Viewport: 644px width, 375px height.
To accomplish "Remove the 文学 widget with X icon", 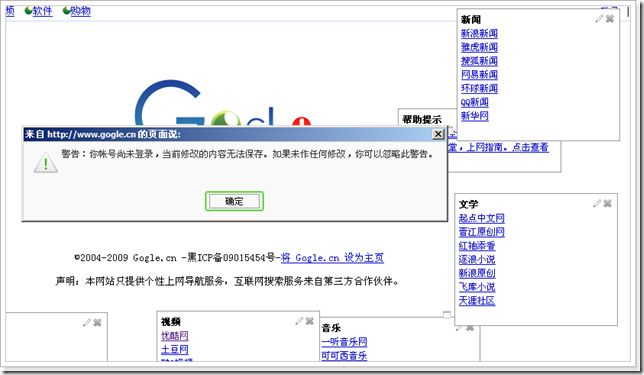I will [x=607, y=203].
